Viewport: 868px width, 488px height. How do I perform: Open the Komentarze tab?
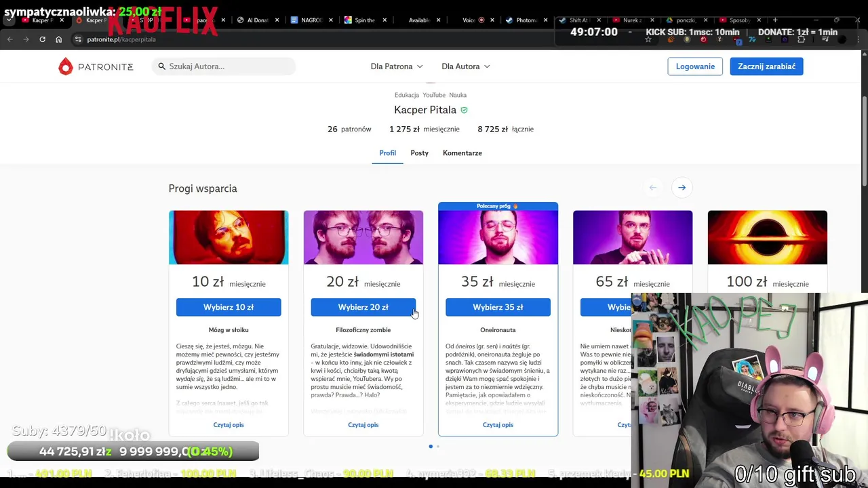click(x=462, y=153)
